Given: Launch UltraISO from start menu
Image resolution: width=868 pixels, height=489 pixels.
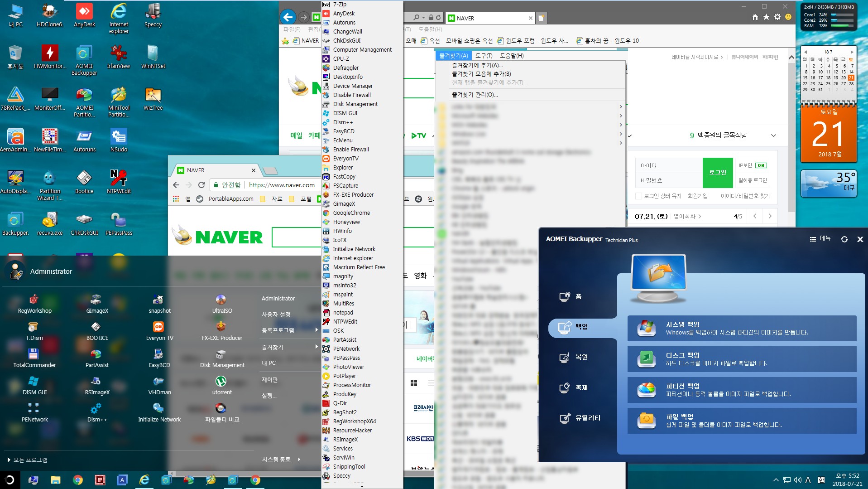Looking at the screenshot, I should coord(222,304).
